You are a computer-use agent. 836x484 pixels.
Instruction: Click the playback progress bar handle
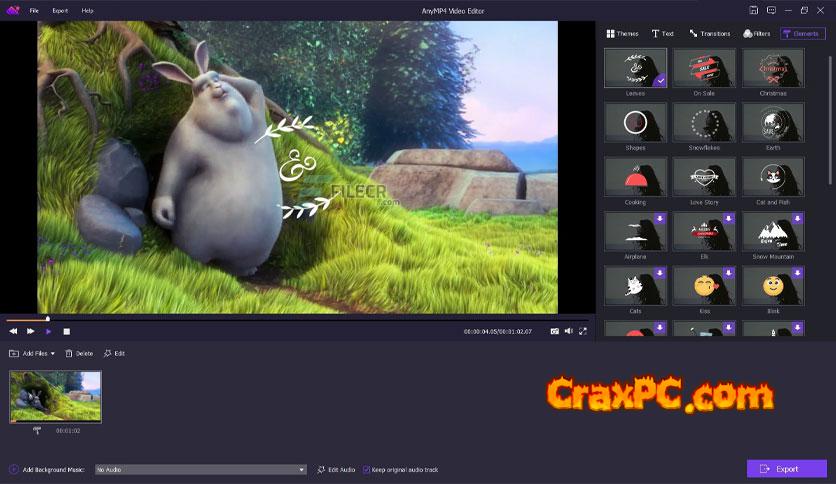[47, 319]
